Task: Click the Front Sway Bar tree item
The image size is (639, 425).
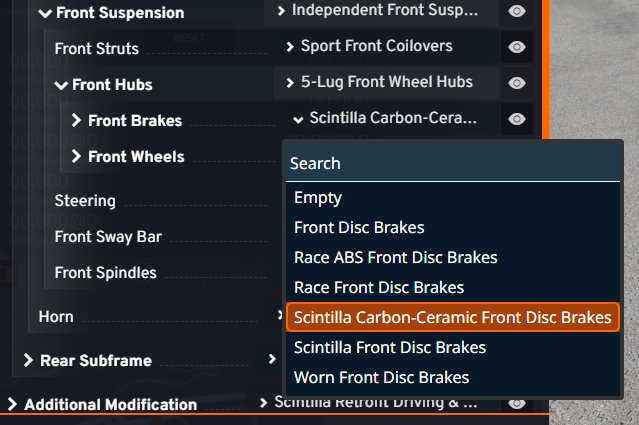Action: click(108, 237)
